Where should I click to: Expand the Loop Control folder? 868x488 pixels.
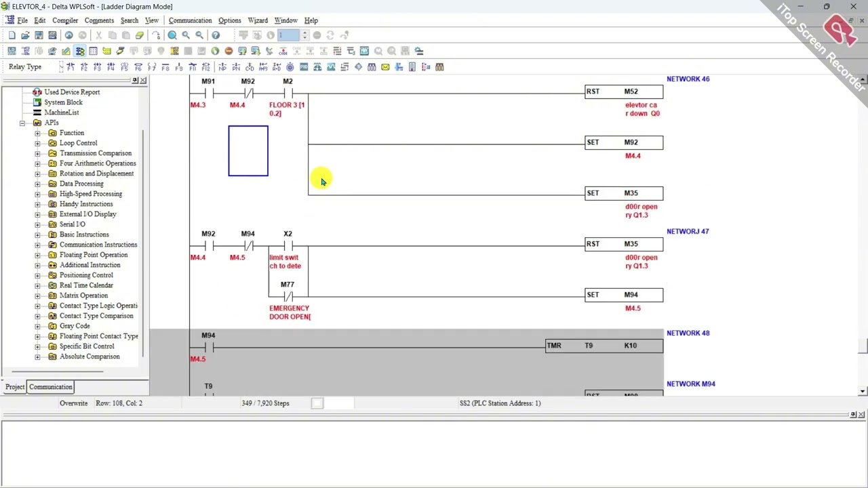38,143
